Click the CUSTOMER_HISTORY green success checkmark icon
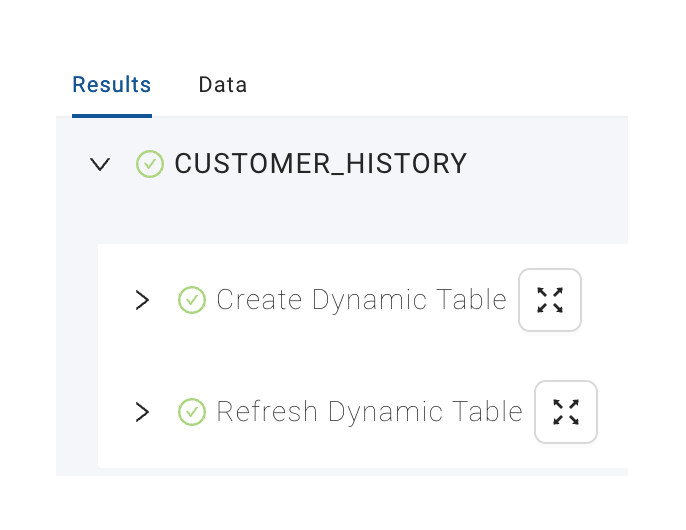 tap(150, 164)
